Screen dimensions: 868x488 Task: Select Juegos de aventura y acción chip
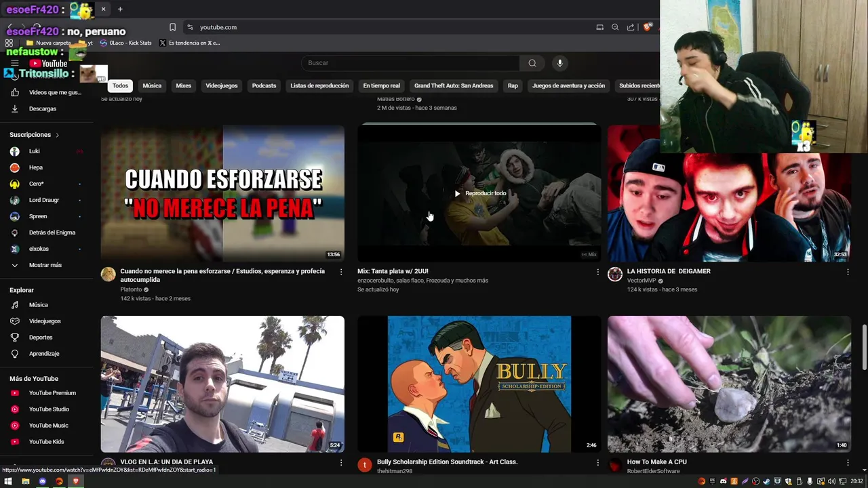coord(568,86)
